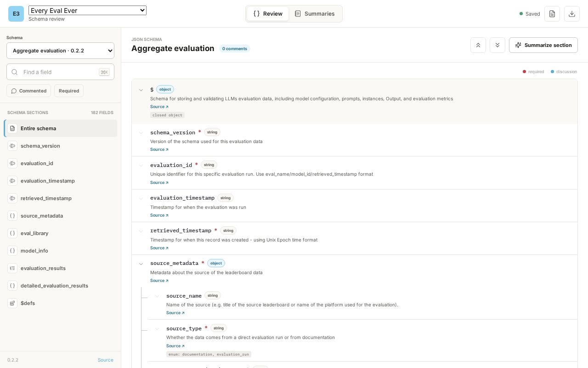Click the list icon beside evaluation_results
The width and height of the screenshot is (588, 368).
[x=12, y=268]
